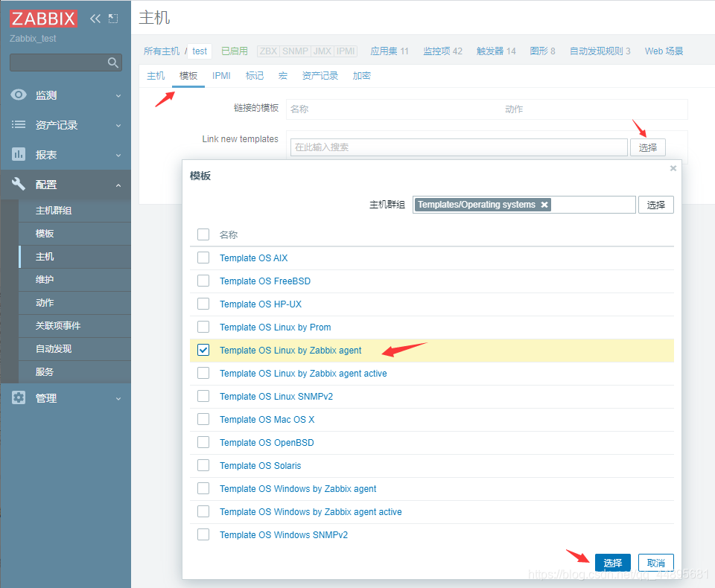Open 主机 in sidebar configuration menu
Viewport: 715px width, 588px height.
pyautogui.click(x=45, y=257)
